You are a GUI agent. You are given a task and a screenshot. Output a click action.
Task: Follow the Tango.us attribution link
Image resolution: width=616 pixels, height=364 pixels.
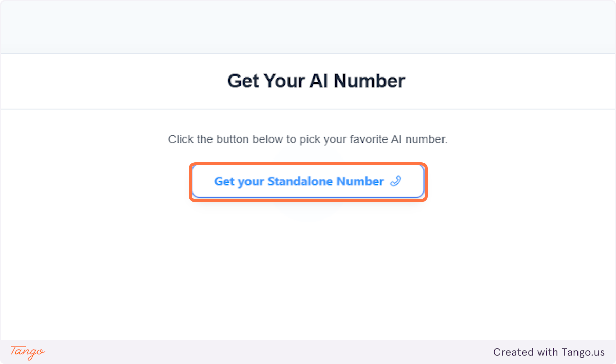[x=549, y=352]
